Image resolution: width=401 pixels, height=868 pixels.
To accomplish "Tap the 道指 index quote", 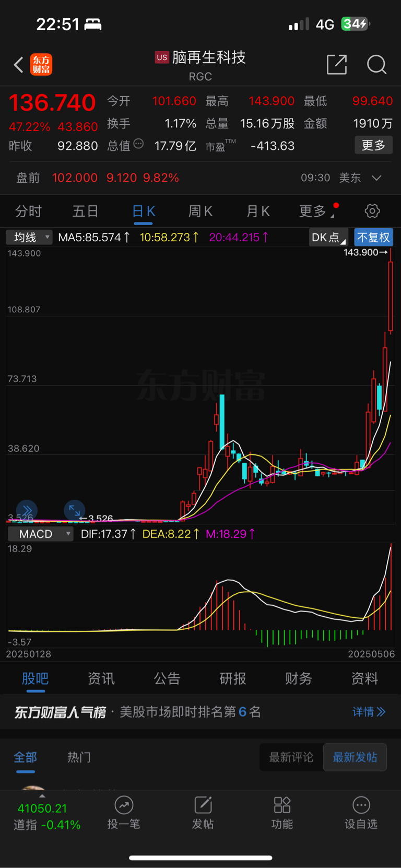I will click(x=47, y=817).
